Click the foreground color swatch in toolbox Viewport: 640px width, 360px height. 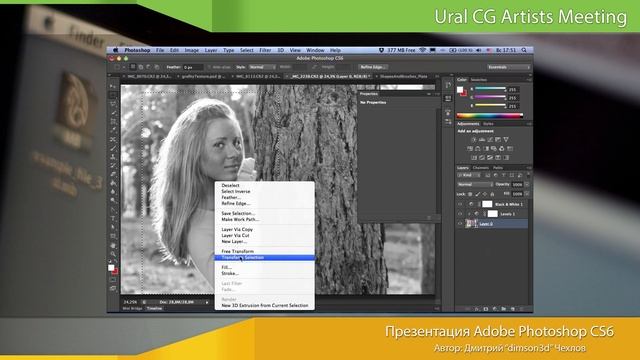(x=111, y=268)
